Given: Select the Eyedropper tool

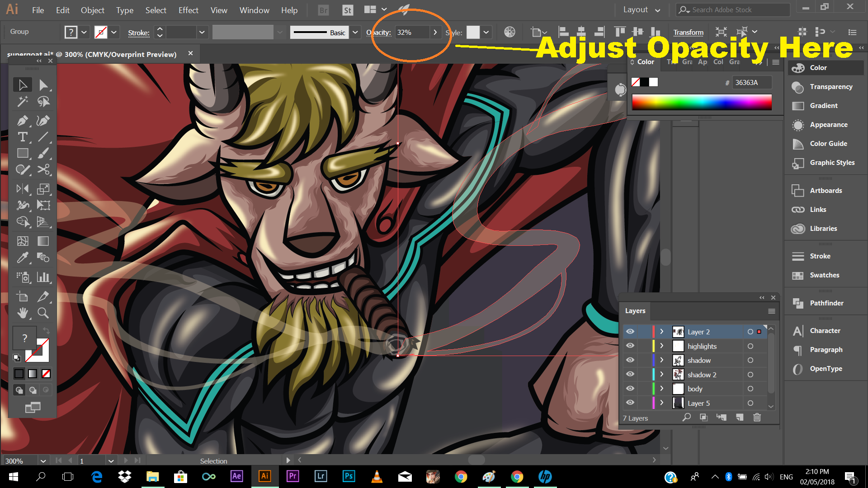Looking at the screenshot, I should 22,258.
